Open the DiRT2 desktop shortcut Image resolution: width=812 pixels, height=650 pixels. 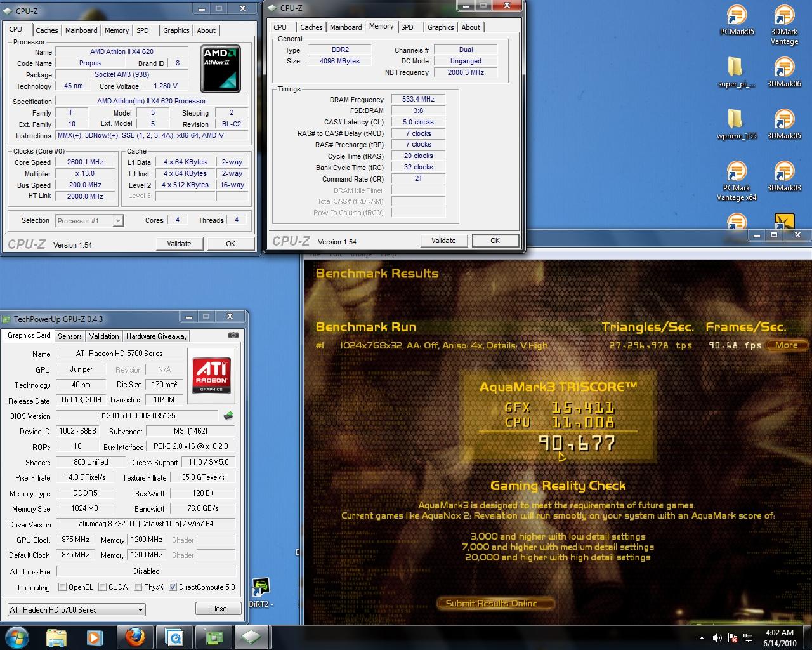click(x=261, y=593)
